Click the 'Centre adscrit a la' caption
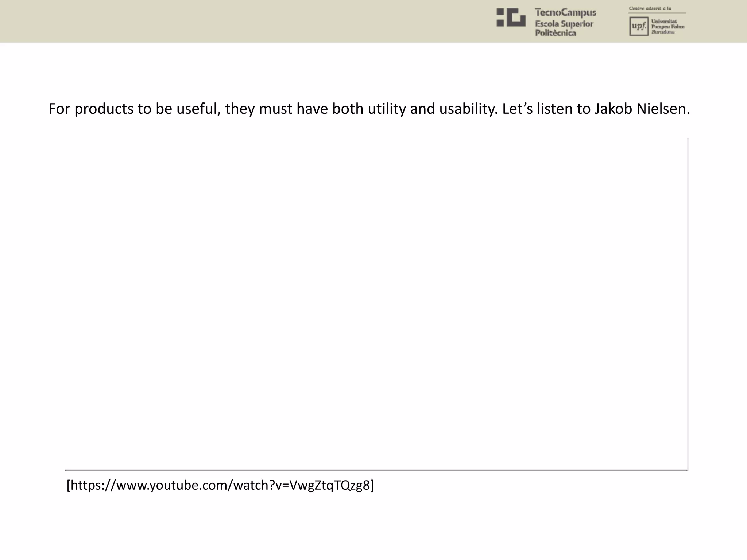 pos(650,8)
